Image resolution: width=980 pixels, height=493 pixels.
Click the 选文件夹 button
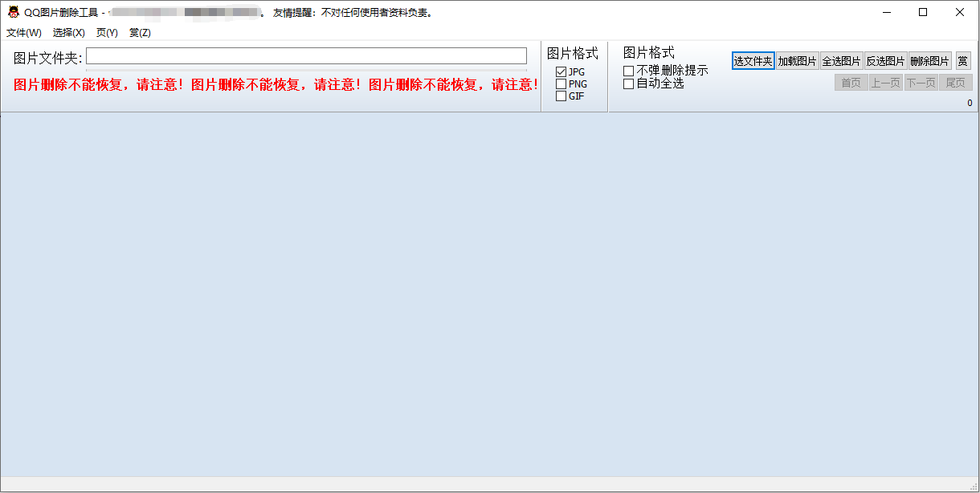(753, 61)
